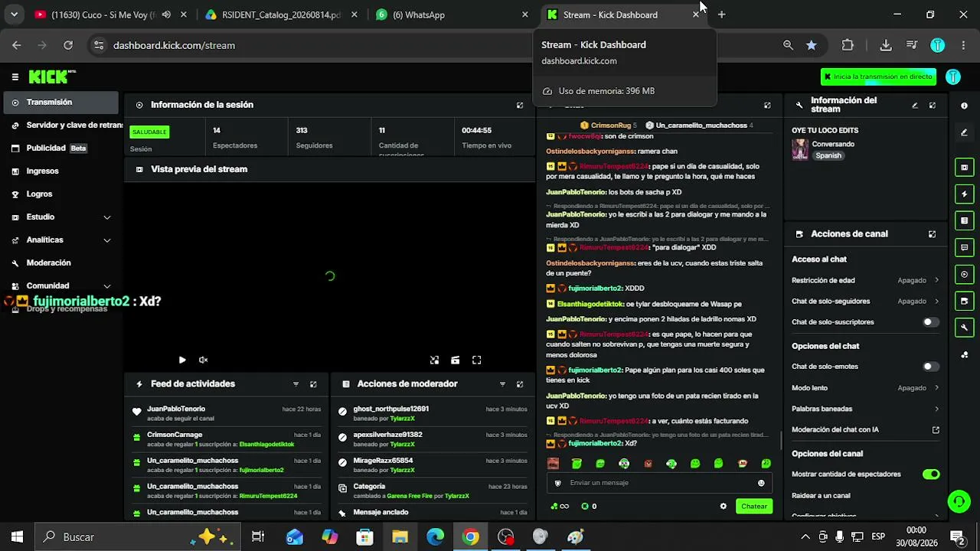
Task: Open Ingresos in the sidebar
Action: pos(61,171)
